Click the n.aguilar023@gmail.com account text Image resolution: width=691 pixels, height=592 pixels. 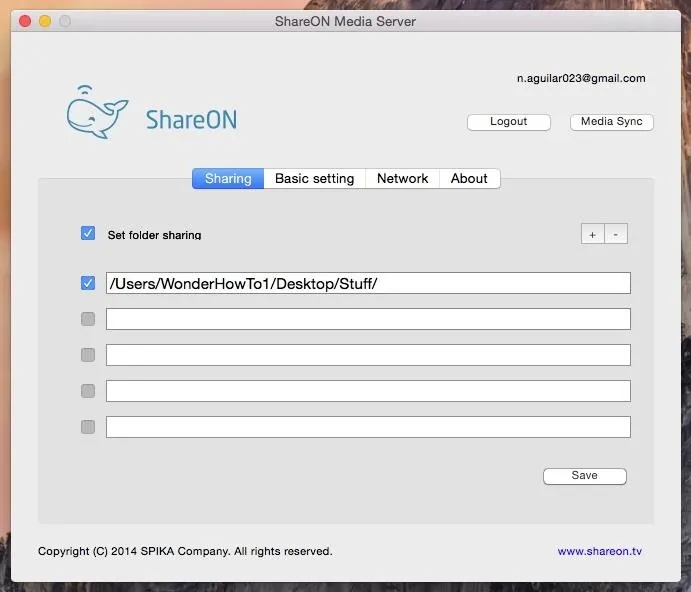click(581, 78)
